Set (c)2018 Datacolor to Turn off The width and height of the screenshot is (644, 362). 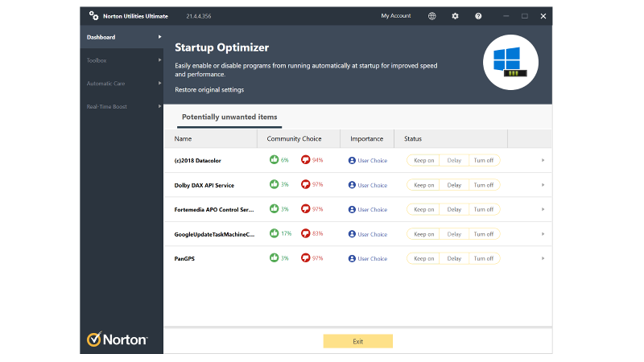(484, 160)
